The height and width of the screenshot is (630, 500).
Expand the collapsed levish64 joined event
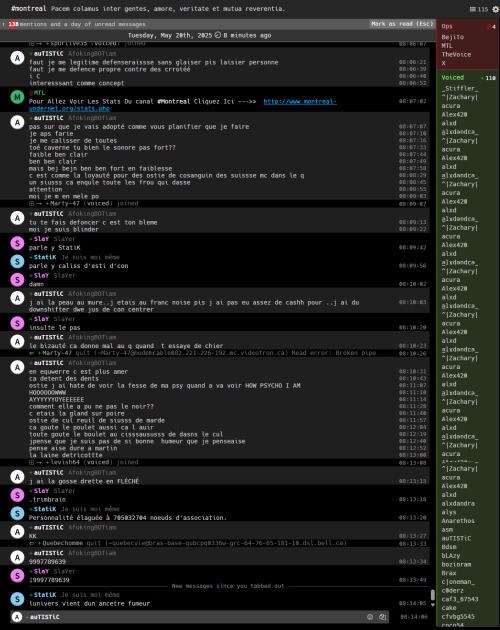click(x=31, y=462)
